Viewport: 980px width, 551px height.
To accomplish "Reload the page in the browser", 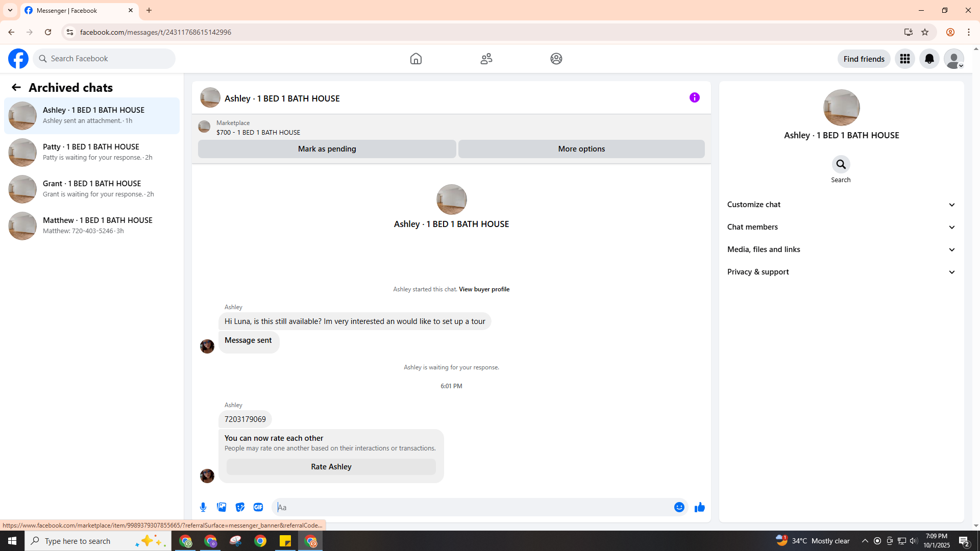I will [x=48, y=32].
